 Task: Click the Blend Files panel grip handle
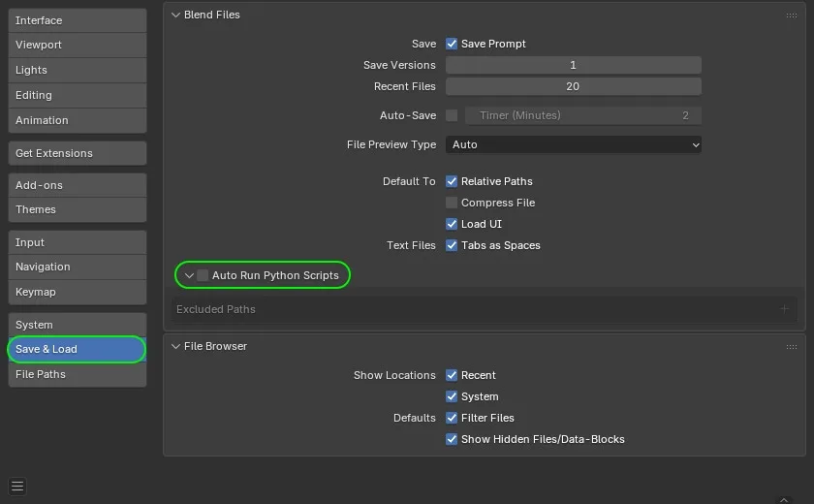click(792, 16)
